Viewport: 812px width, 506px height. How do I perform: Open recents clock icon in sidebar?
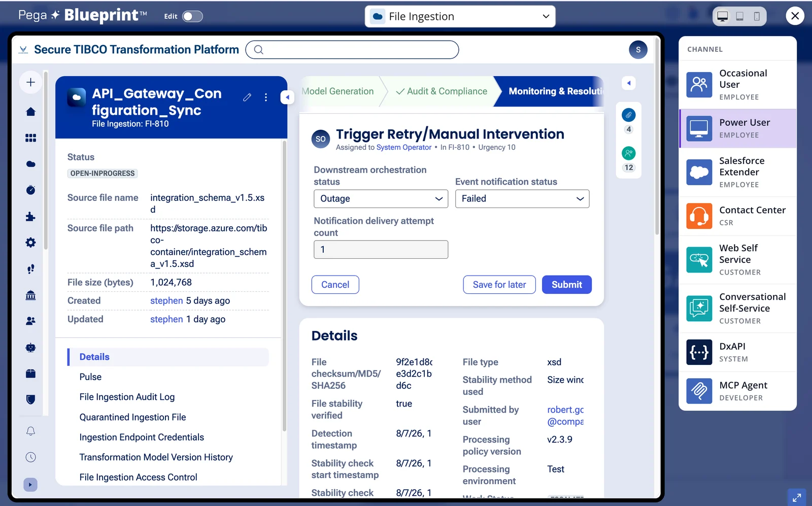[x=30, y=457]
